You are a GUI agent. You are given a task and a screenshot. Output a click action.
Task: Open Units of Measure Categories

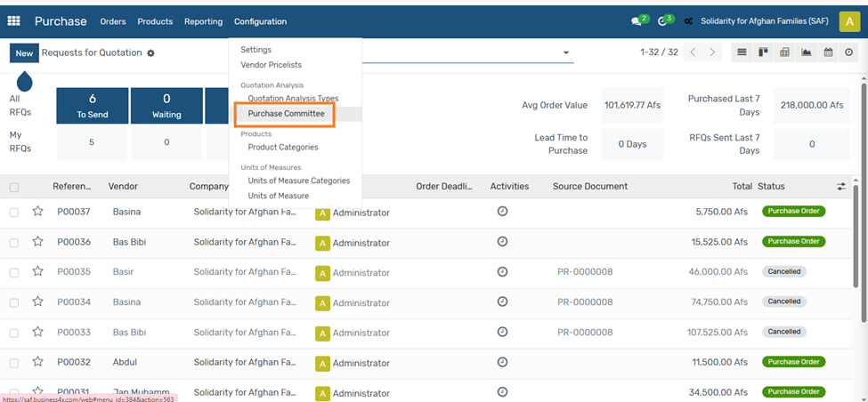(x=299, y=181)
